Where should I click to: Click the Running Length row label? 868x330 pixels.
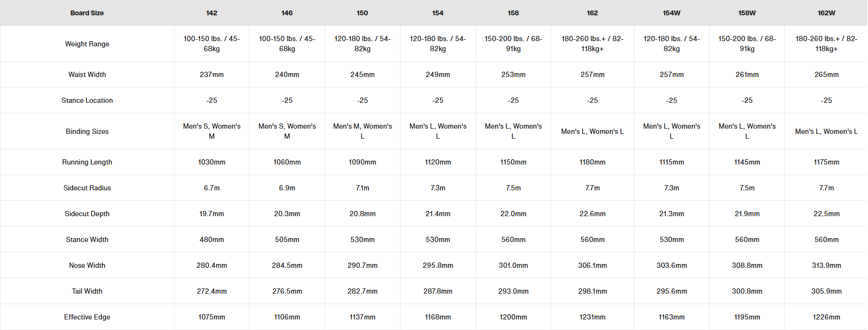click(x=87, y=162)
